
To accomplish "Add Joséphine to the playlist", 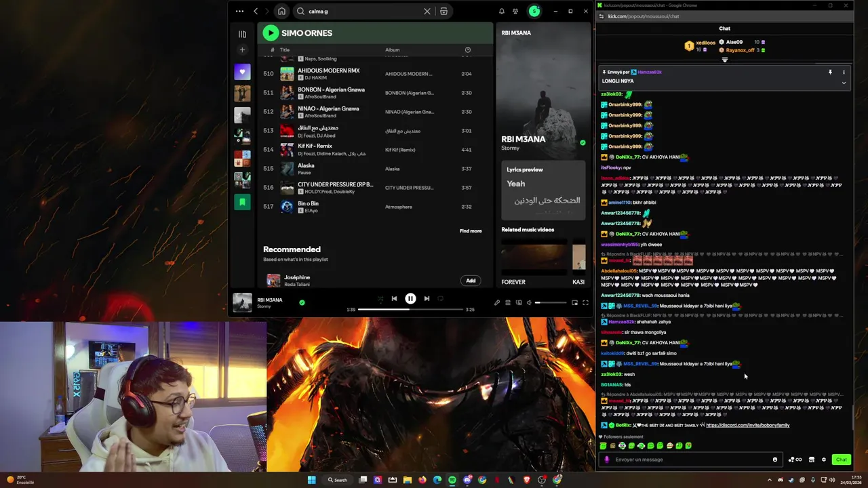I will (x=471, y=281).
